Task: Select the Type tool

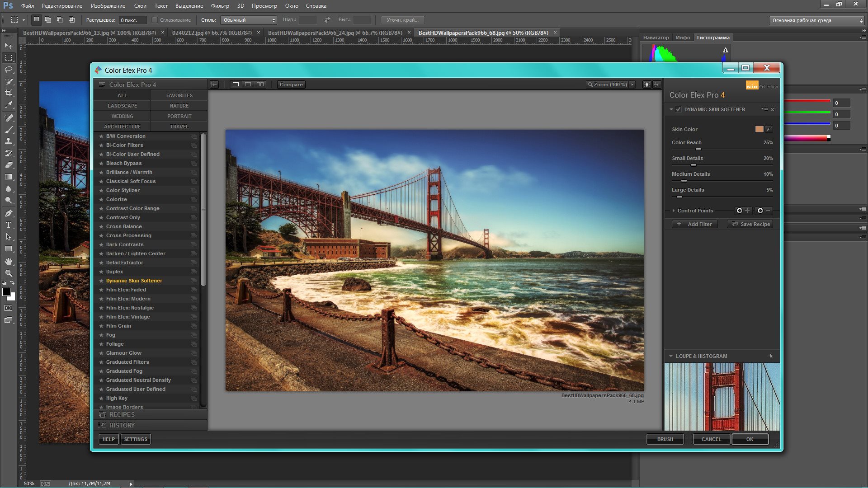Action: (8, 225)
